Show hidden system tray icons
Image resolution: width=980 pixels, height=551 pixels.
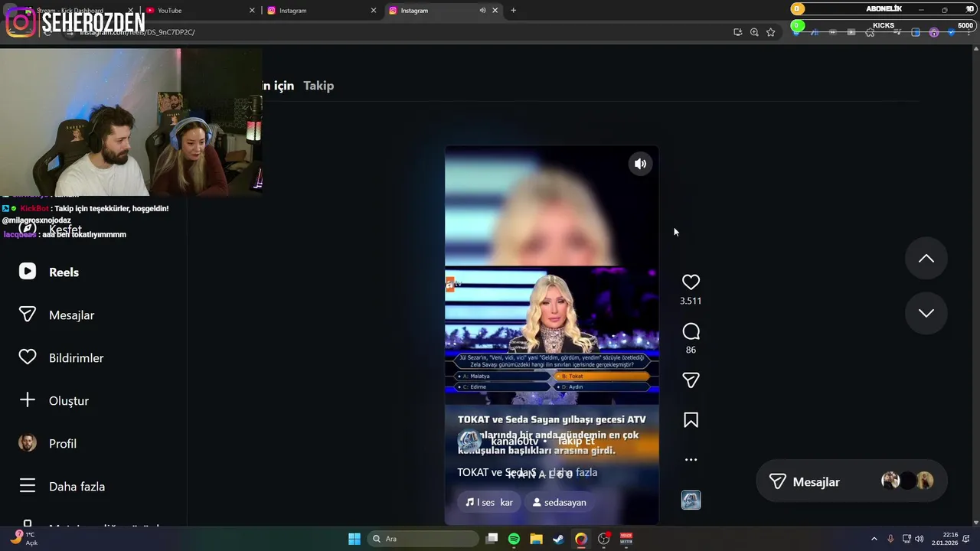coord(874,539)
